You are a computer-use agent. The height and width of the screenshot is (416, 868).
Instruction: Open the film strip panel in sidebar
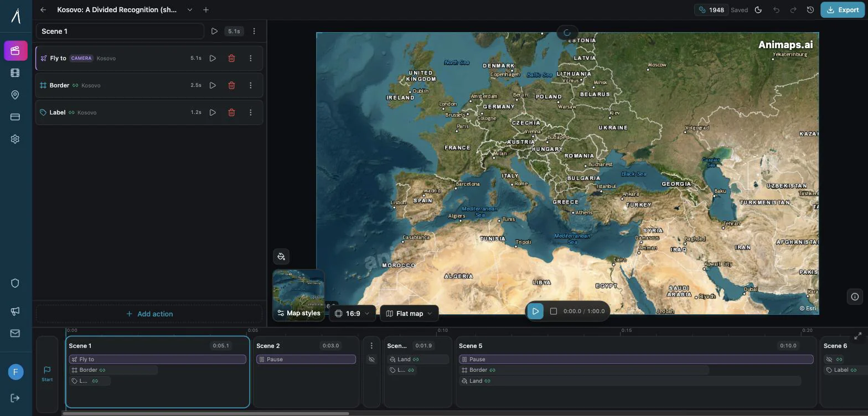click(15, 72)
